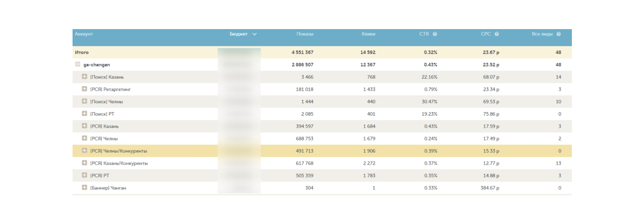Expand the [РСЯ] РТ campaign row
This screenshot has width=644, height=224.
[x=84, y=175]
